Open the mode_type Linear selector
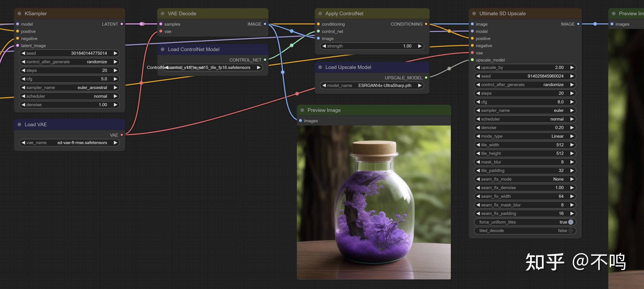 (x=524, y=136)
